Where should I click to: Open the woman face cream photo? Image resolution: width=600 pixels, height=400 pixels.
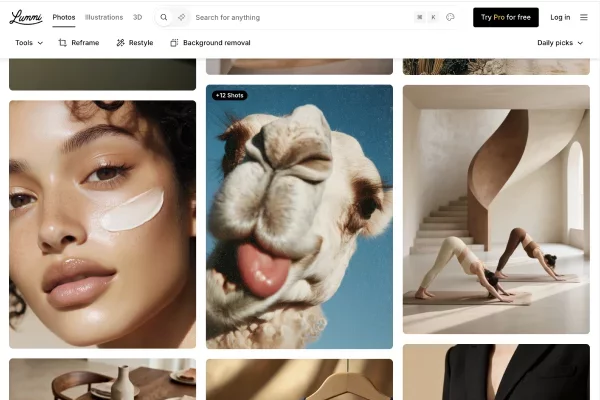point(102,223)
